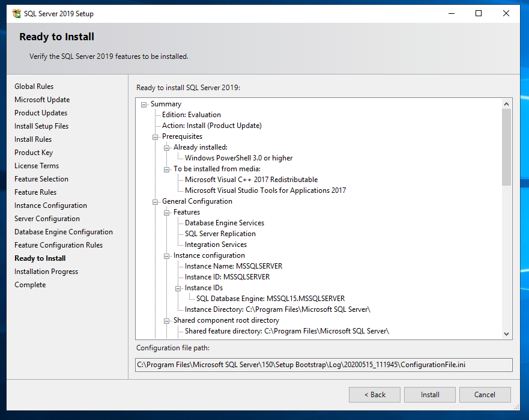Collapse To be installed from media node

[x=167, y=169]
